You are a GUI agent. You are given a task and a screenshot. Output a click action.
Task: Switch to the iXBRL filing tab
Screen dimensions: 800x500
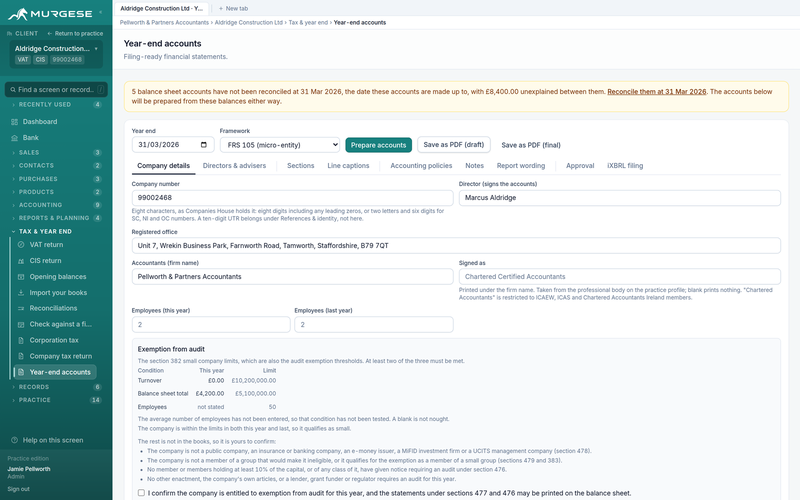point(625,166)
